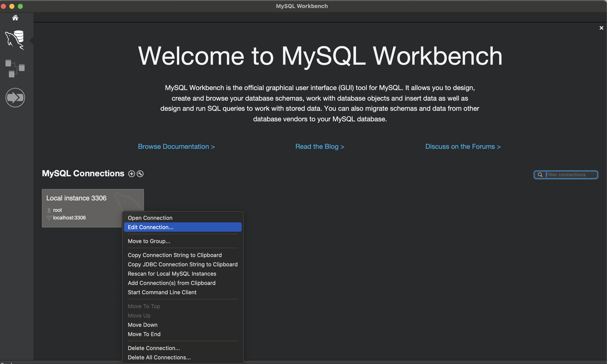
Task: Click the magnifier icon in filter box
Action: pyautogui.click(x=540, y=175)
